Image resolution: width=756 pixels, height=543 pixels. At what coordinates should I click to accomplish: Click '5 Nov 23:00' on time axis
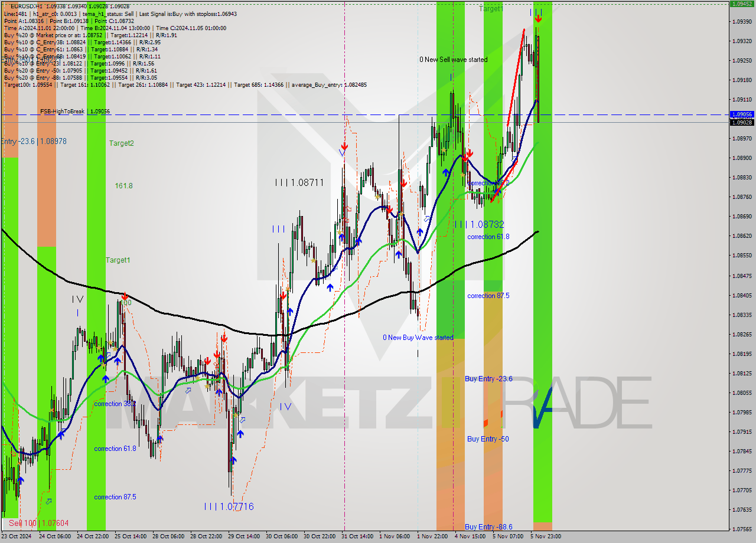pyautogui.click(x=545, y=537)
